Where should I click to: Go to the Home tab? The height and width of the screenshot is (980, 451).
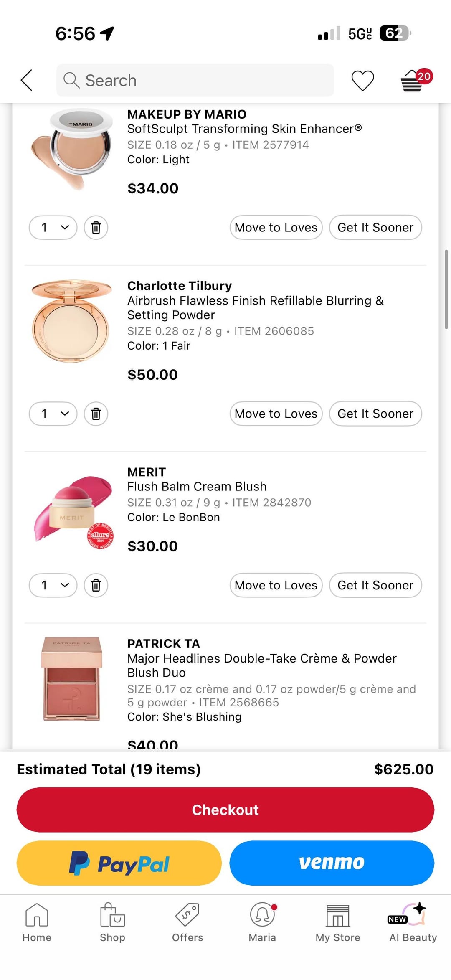tap(37, 923)
